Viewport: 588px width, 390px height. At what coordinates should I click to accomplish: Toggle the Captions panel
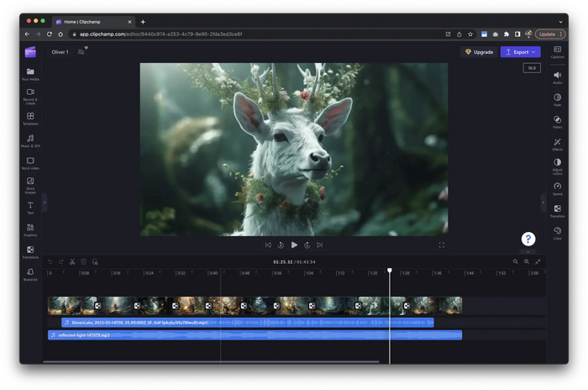557,52
